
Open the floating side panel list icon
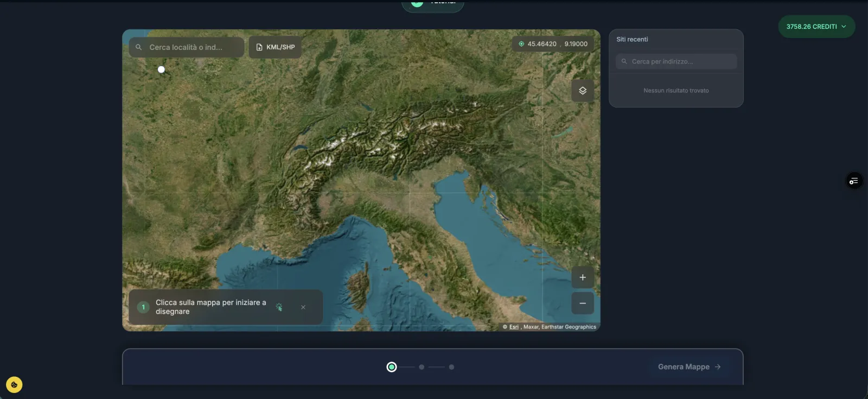click(x=854, y=181)
